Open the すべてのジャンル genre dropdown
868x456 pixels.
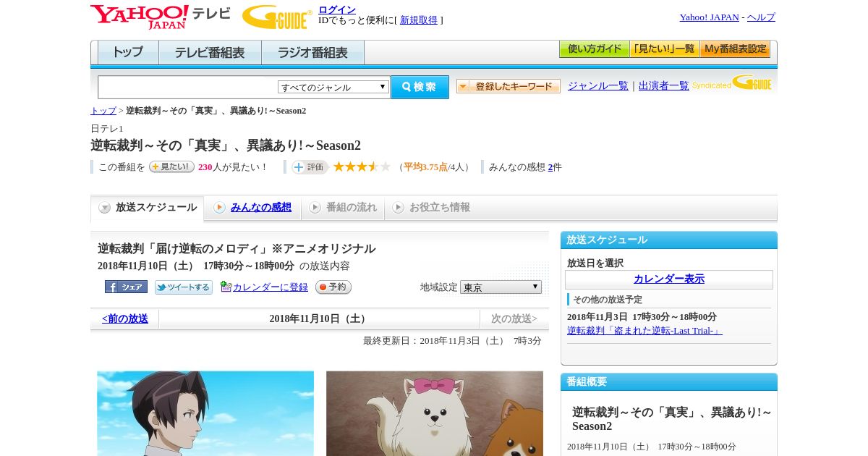(333, 87)
